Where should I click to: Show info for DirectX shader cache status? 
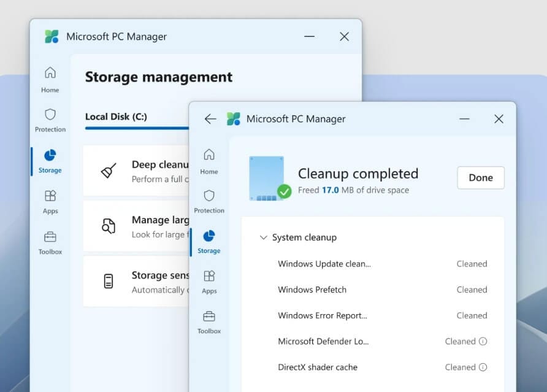pos(483,367)
